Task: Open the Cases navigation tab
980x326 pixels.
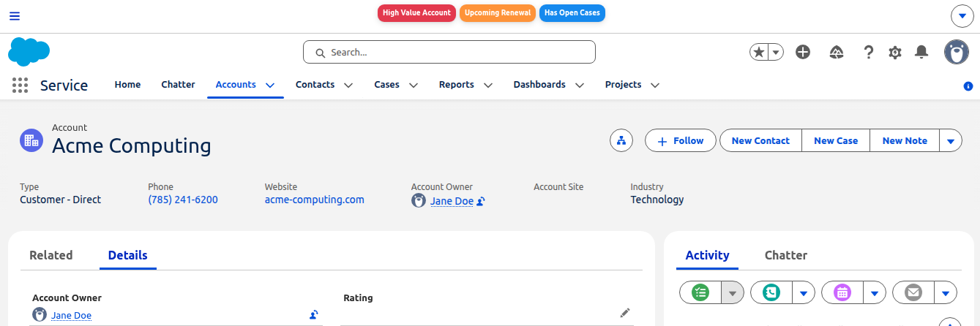Action: coord(386,85)
